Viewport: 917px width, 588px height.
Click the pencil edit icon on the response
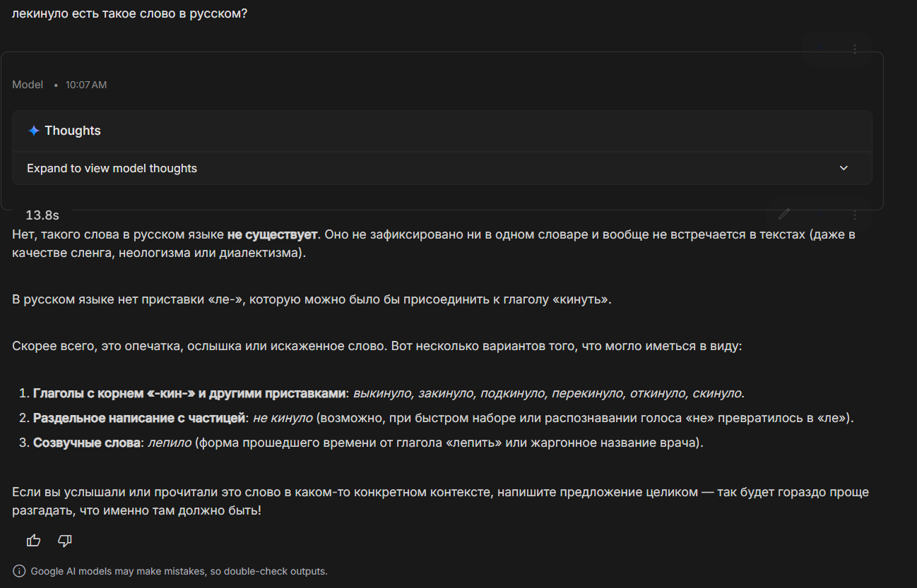784,214
